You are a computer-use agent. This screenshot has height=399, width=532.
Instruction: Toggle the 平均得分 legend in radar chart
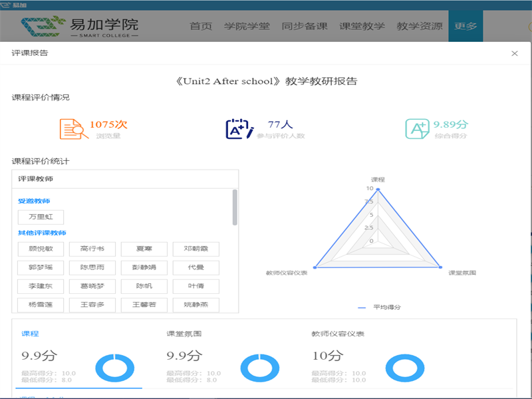coord(379,307)
